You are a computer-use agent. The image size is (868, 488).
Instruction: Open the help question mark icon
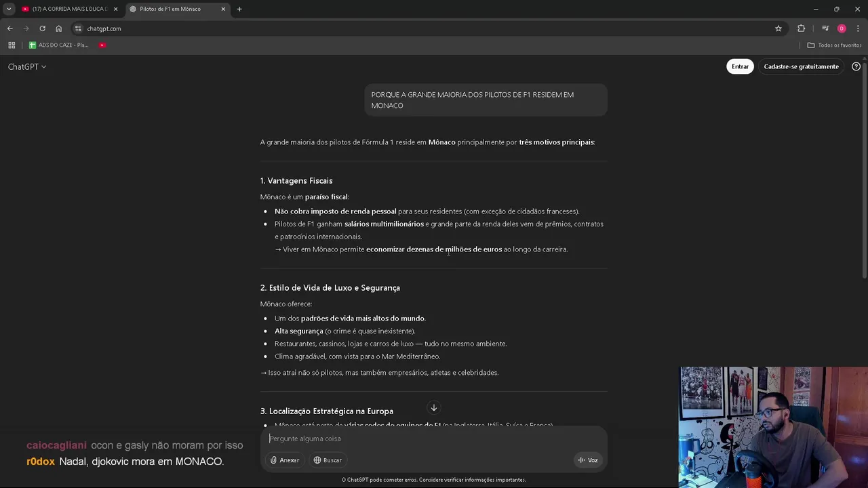click(x=856, y=66)
